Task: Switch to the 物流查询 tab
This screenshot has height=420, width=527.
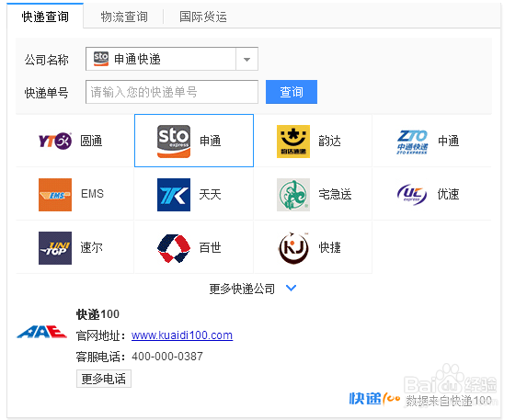Action: pos(124,17)
